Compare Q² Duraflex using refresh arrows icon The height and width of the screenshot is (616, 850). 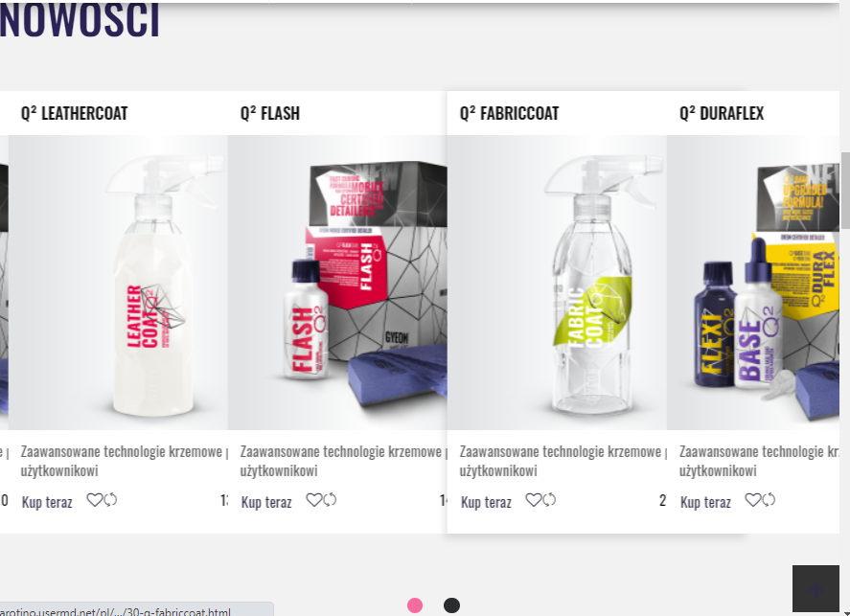tap(770, 500)
